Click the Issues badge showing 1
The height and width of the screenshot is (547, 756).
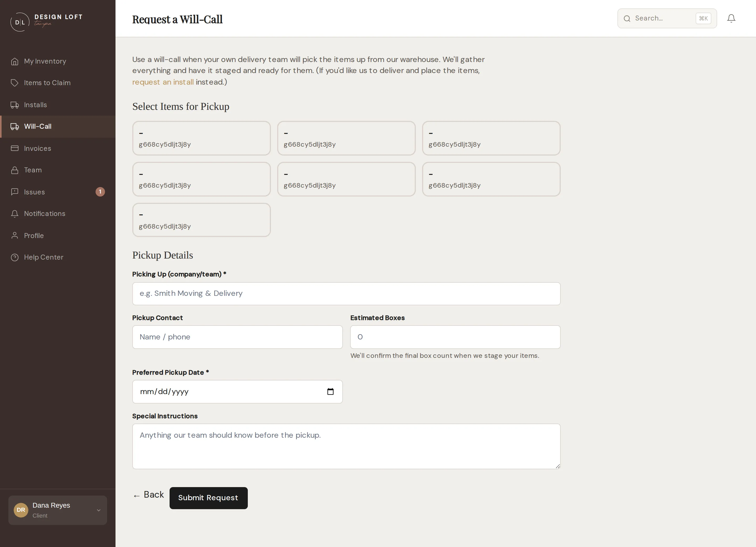(x=100, y=192)
